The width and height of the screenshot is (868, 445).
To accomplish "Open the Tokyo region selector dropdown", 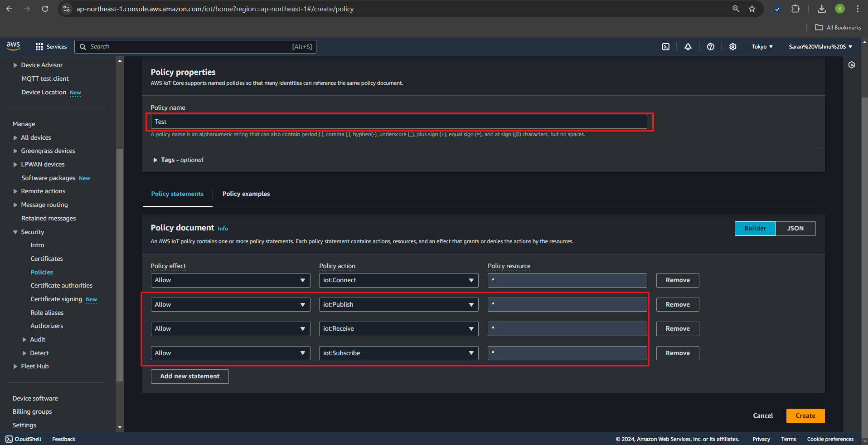I will pyautogui.click(x=762, y=47).
